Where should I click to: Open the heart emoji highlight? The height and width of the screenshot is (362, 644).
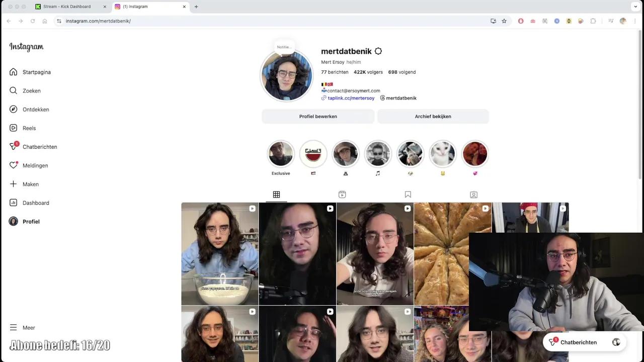coord(475,154)
